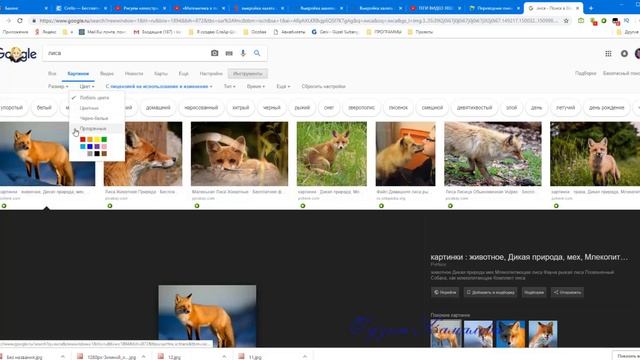Screen dimensions: 640x360
Task: Open the Google apps grid icon
Action: point(608,53)
